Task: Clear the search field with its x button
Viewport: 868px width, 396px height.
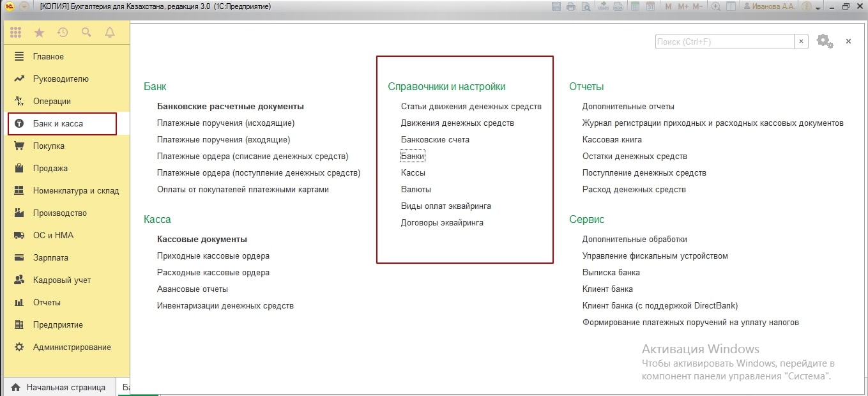Action: [x=802, y=42]
